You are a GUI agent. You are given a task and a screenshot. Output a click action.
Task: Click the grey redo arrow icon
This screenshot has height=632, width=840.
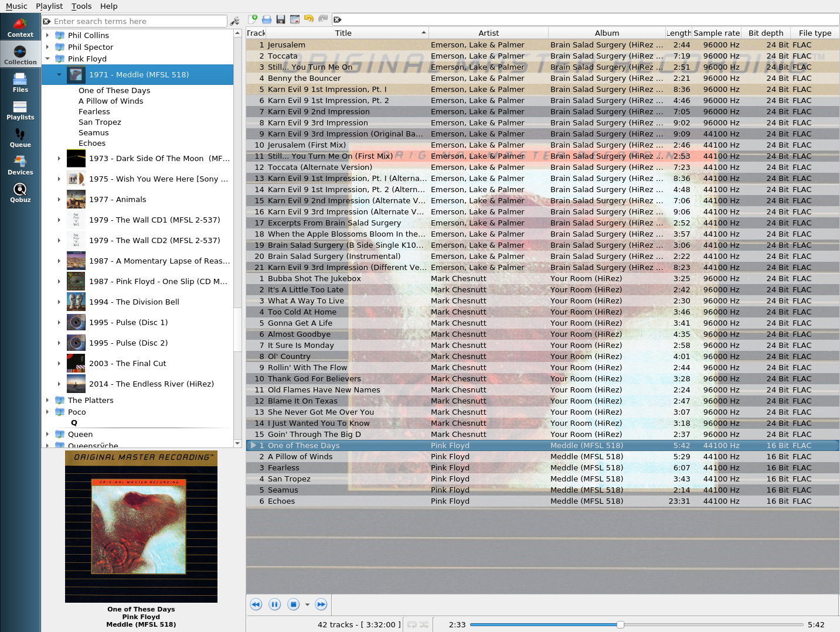tap(323, 19)
